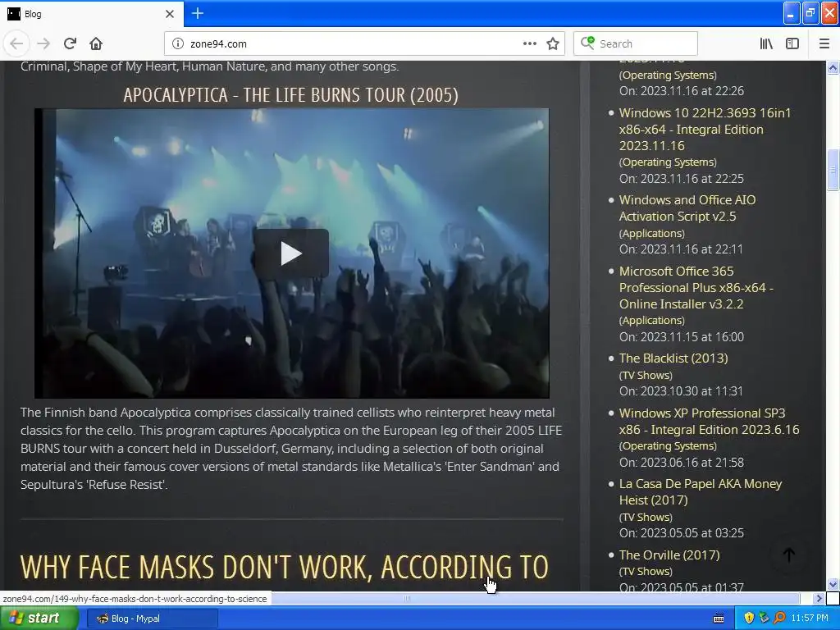Viewport: 840px width, 630px height.
Task: Open Windows and Office AIO Activation Script
Action: pos(687,208)
